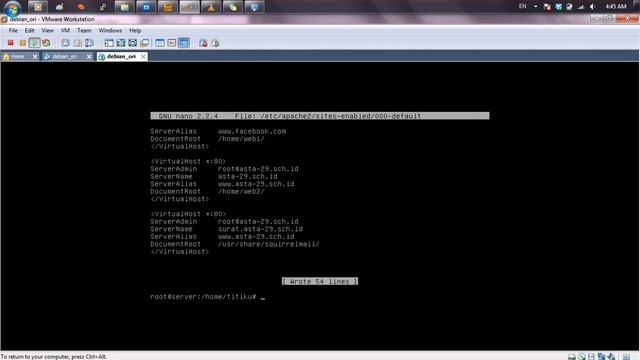Click the sound card status bar icon
The height and width of the screenshot is (360, 640).
click(611, 357)
